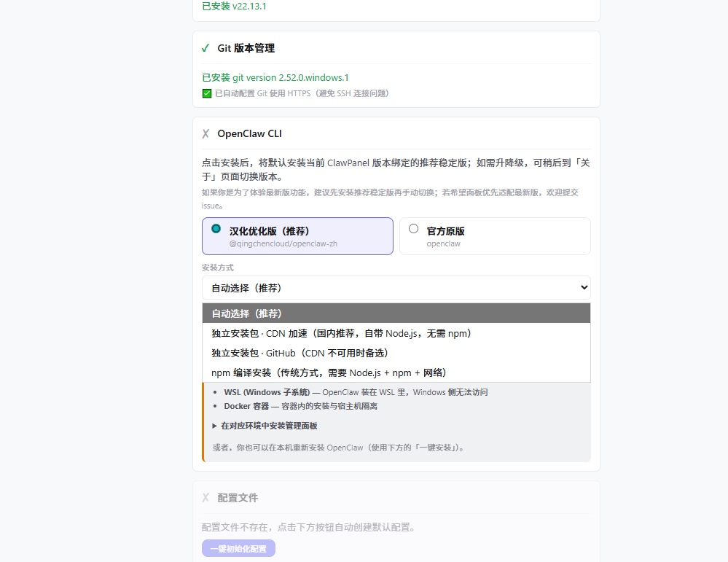Click the @qingchencloud/openclaw-zh version card
This screenshot has height=562, width=728.
click(x=297, y=235)
